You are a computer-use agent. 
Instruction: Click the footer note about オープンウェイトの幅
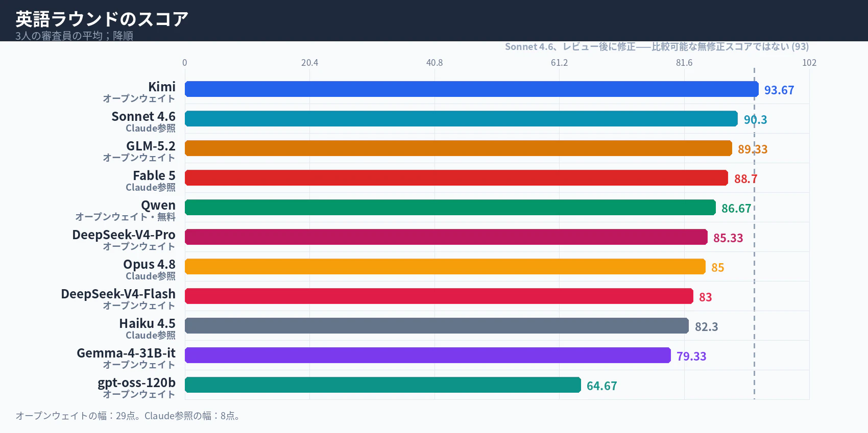pos(128,416)
